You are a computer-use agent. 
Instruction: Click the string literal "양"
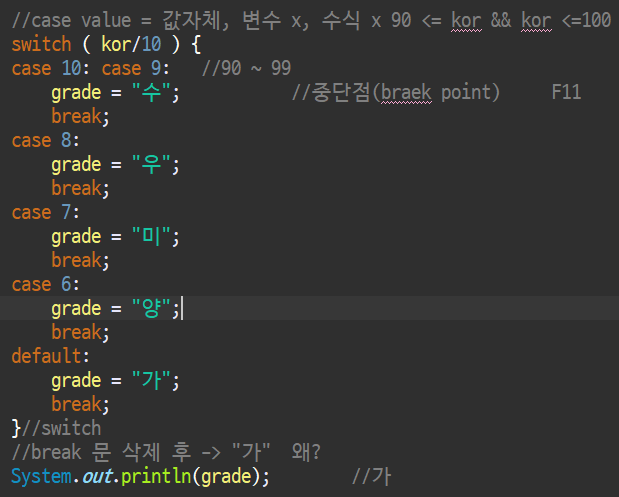click(x=151, y=308)
